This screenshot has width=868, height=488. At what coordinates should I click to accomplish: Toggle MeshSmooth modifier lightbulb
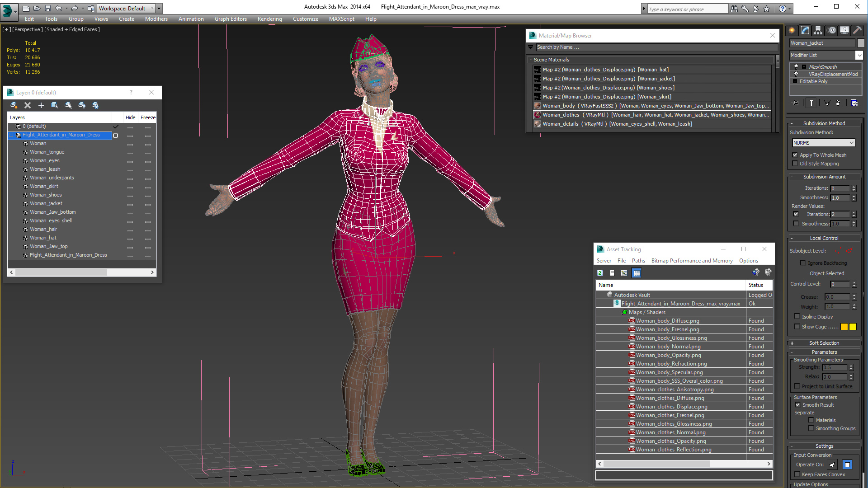point(796,67)
